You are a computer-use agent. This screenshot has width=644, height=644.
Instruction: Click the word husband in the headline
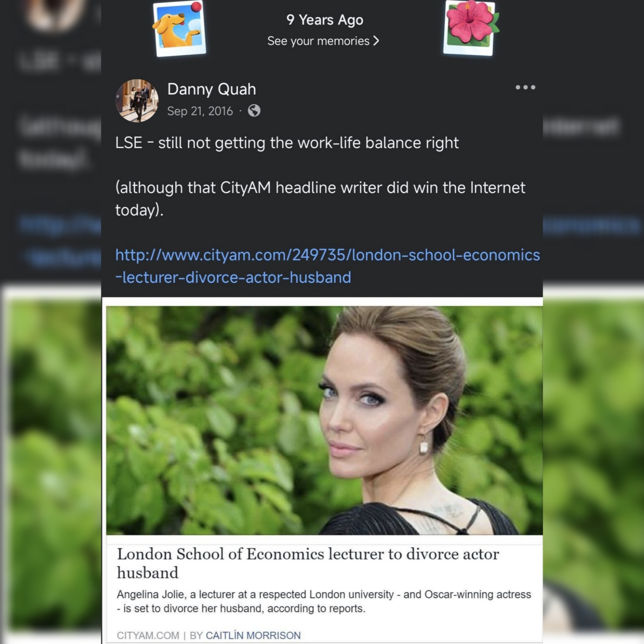click(148, 573)
